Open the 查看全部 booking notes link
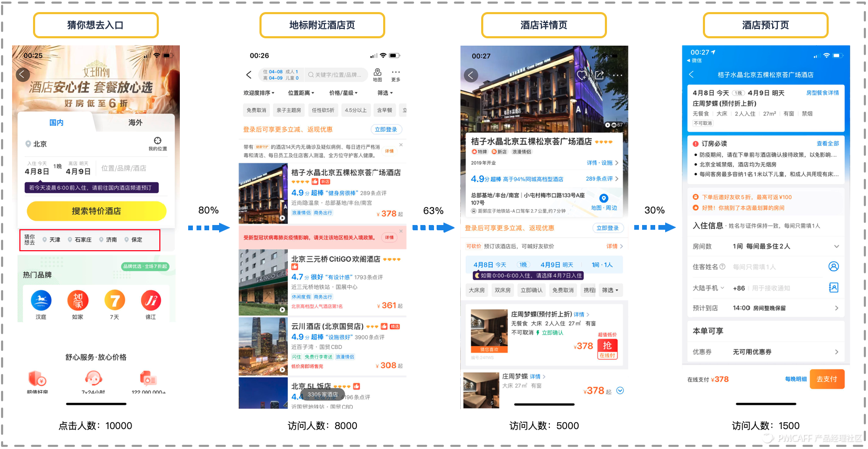The height and width of the screenshot is (449, 868). pos(828,144)
